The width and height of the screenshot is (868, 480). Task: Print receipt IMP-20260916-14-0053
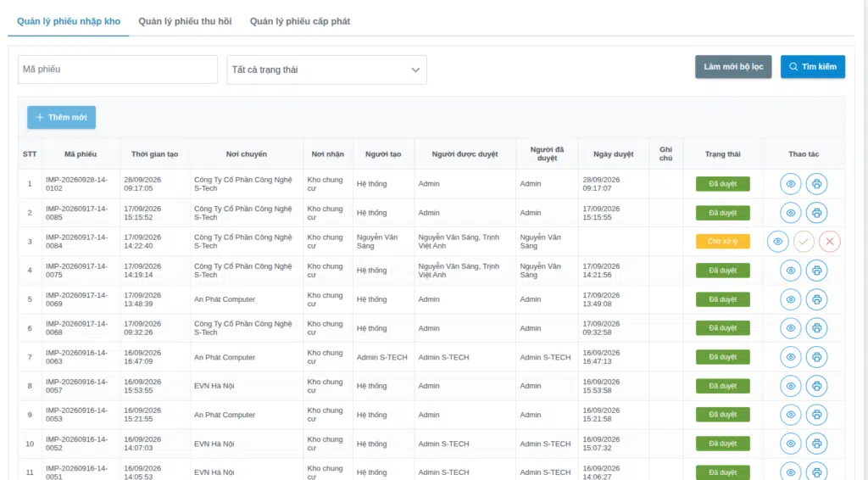(x=816, y=415)
